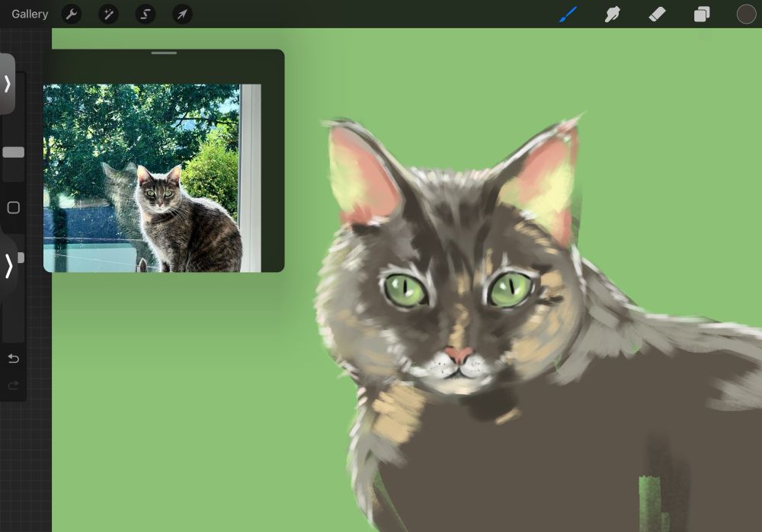Image resolution: width=762 pixels, height=532 pixels.
Task: Tap the sidebar Modify button
Action: [12, 207]
